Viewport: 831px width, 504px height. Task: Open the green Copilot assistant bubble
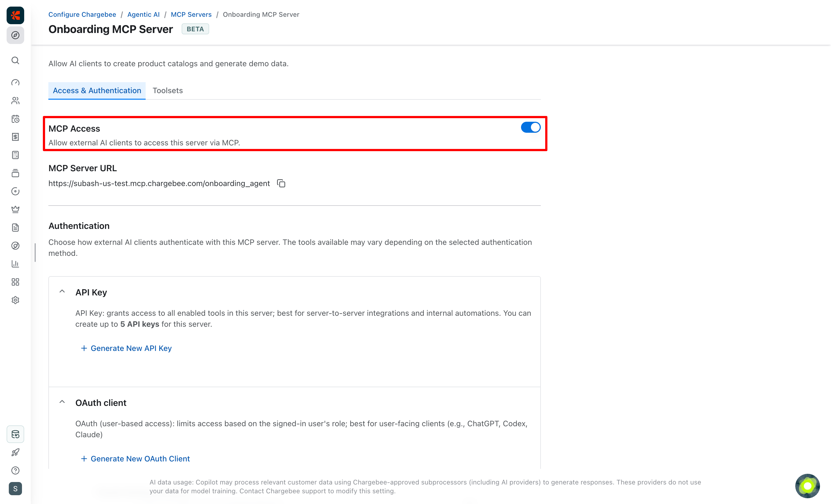pyautogui.click(x=807, y=486)
